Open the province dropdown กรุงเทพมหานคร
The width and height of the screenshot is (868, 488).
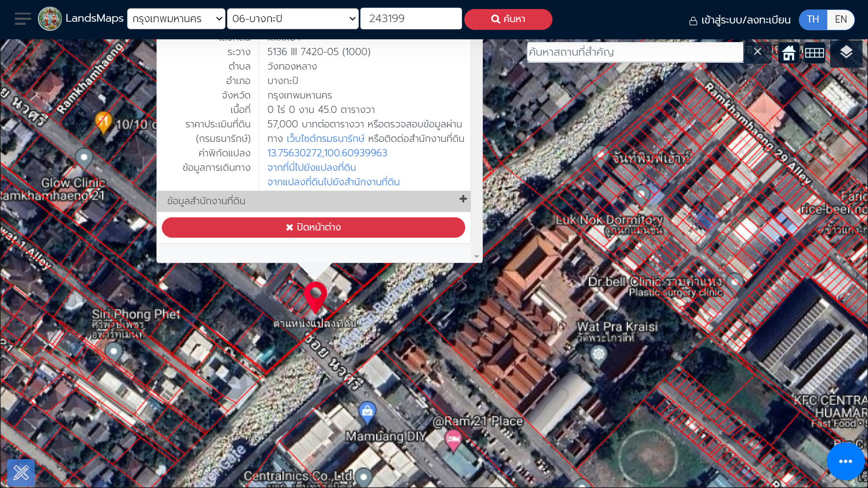pyautogui.click(x=176, y=19)
